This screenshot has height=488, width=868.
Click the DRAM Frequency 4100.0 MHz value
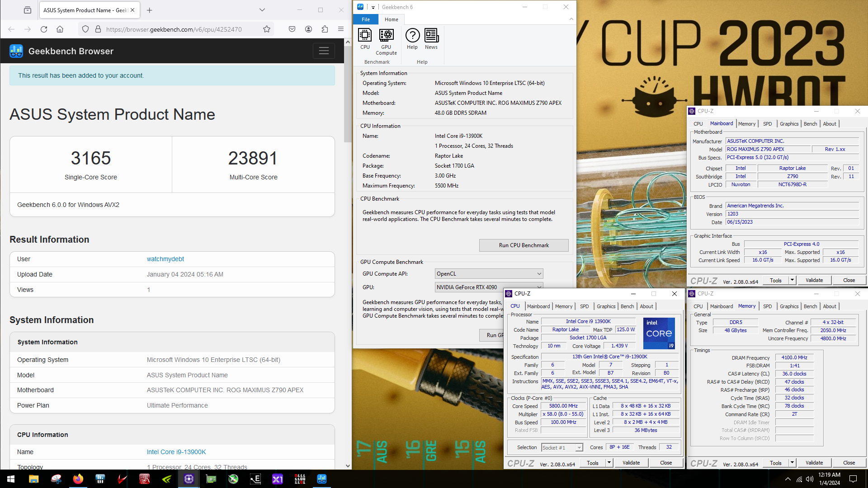pos(794,357)
